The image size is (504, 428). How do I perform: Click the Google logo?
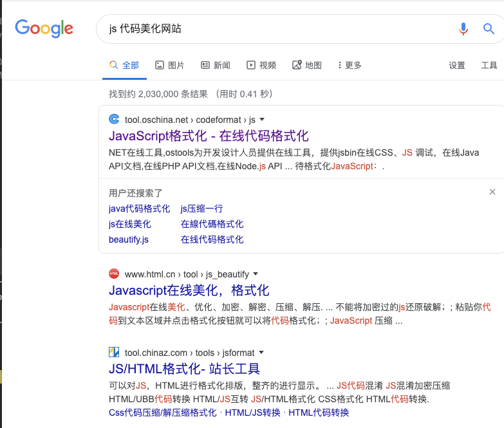44,28
